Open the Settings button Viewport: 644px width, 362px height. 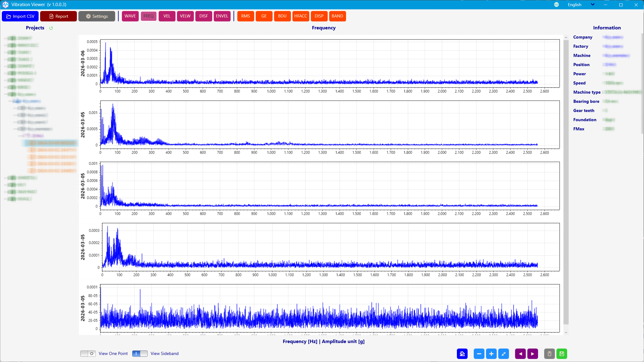pos(97,16)
